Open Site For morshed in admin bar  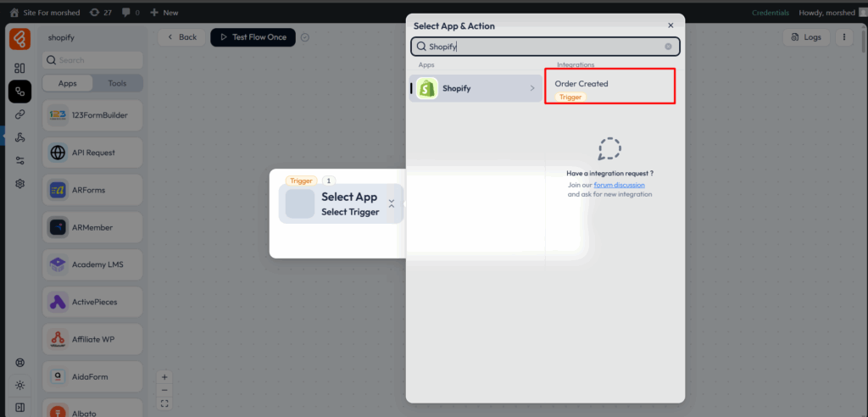pos(45,12)
